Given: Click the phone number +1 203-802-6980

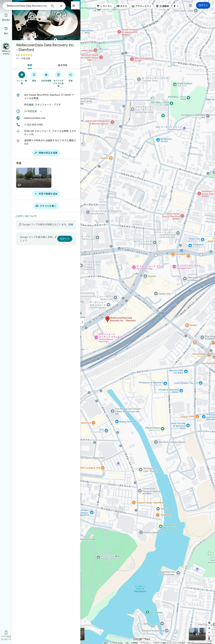Looking at the screenshot, I should (x=33, y=125).
